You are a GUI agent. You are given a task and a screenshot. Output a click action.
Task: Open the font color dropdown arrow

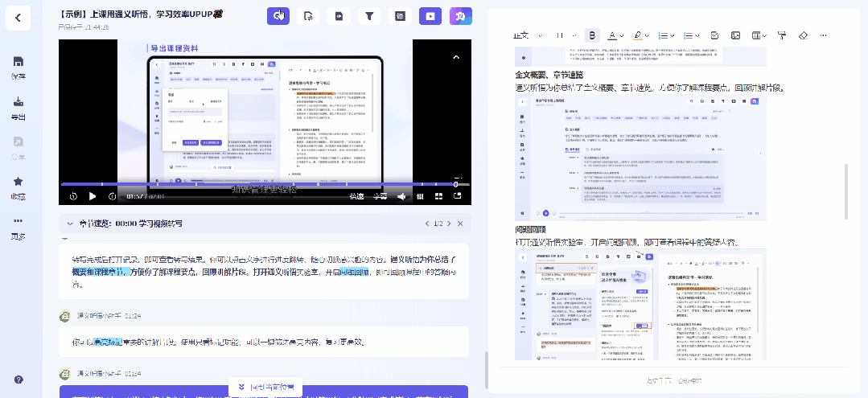point(622,35)
